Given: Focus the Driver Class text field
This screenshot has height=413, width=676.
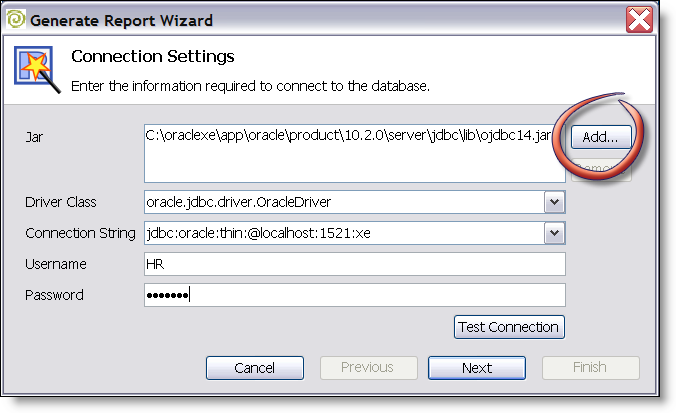Looking at the screenshot, I should tap(344, 202).
